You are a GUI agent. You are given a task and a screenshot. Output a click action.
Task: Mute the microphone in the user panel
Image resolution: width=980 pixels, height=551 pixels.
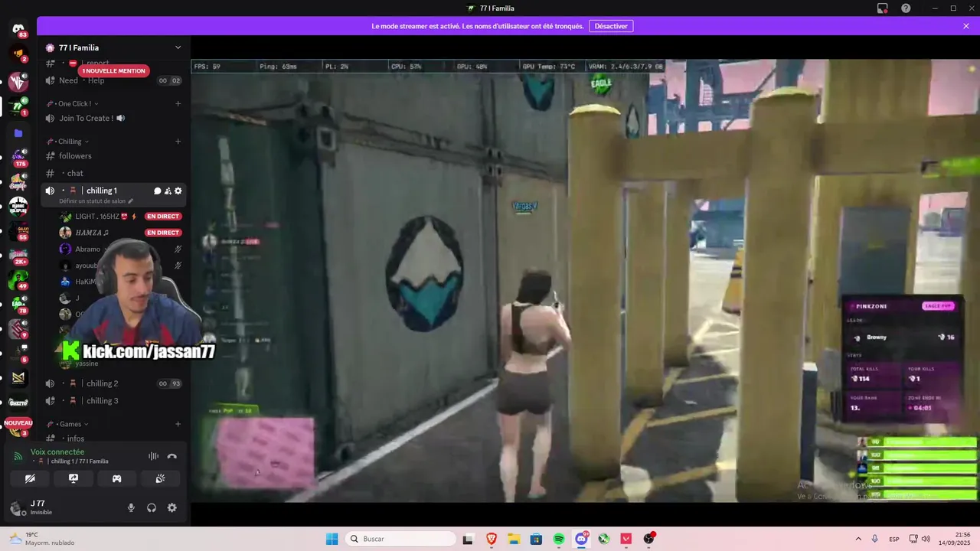click(131, 507)
